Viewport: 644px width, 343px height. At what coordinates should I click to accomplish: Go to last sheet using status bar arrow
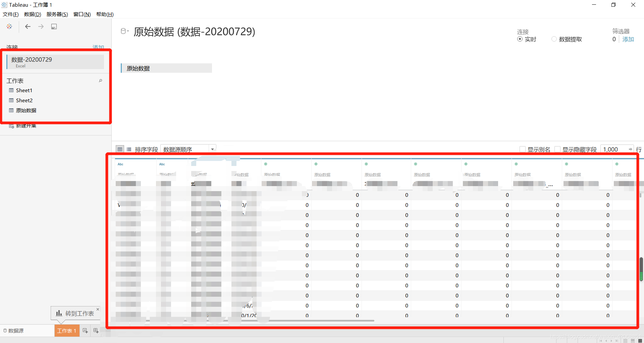click(x=617, y=341)
